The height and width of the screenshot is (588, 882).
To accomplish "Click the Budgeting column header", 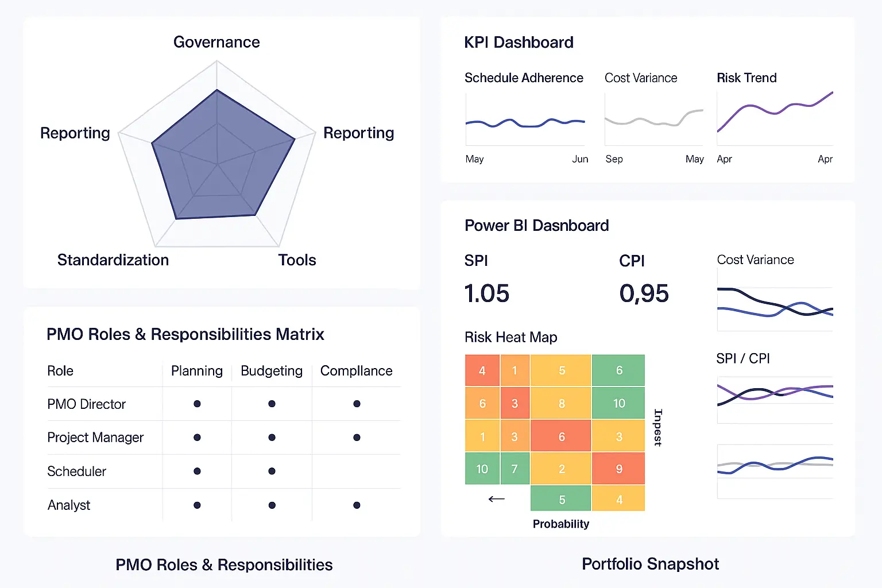I will [x=272, y=371].
